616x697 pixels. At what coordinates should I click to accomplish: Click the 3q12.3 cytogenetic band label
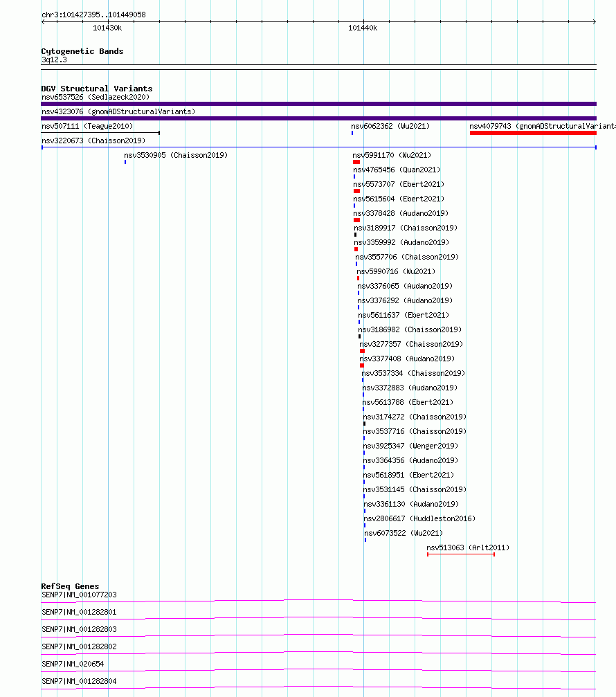54,60
